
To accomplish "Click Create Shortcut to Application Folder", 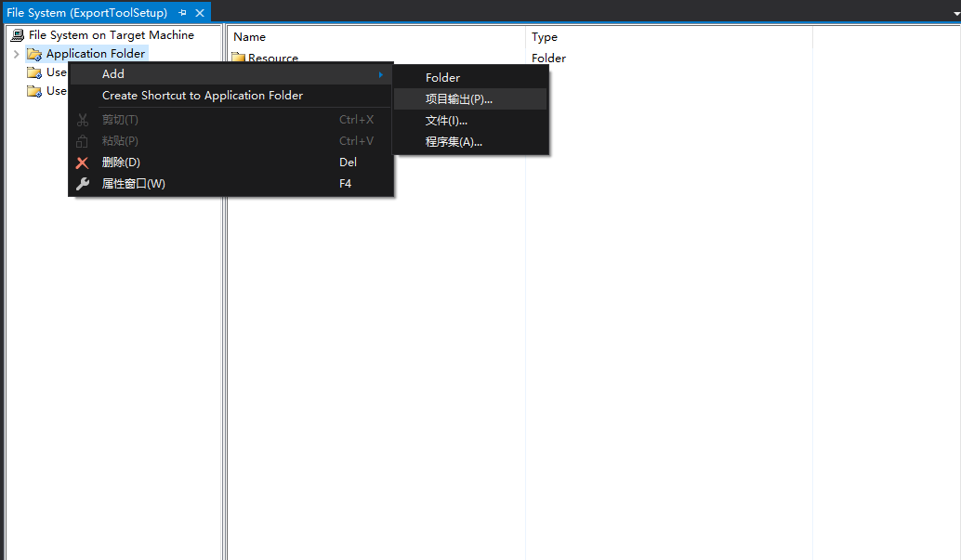I will click(x=203, y=96).
